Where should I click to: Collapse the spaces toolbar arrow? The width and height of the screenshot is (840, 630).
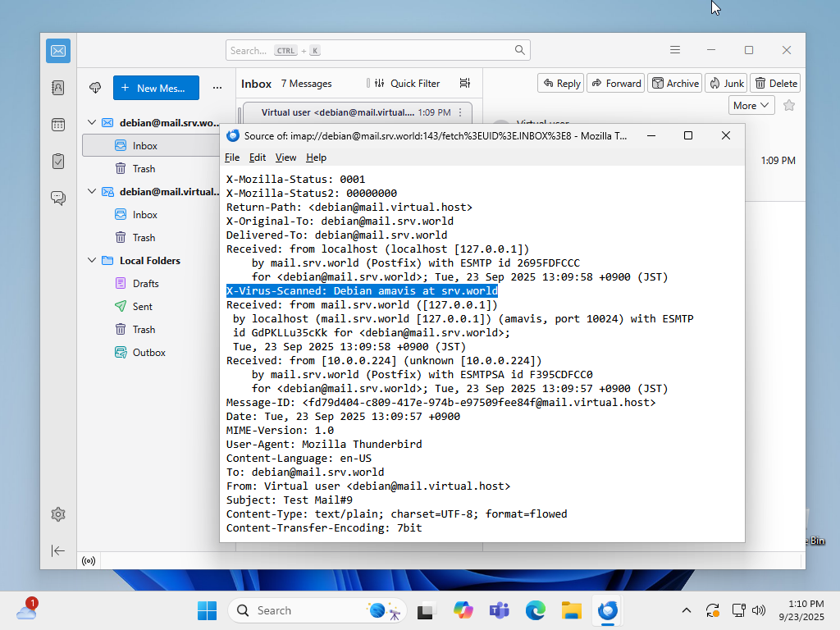click(58, 550)
